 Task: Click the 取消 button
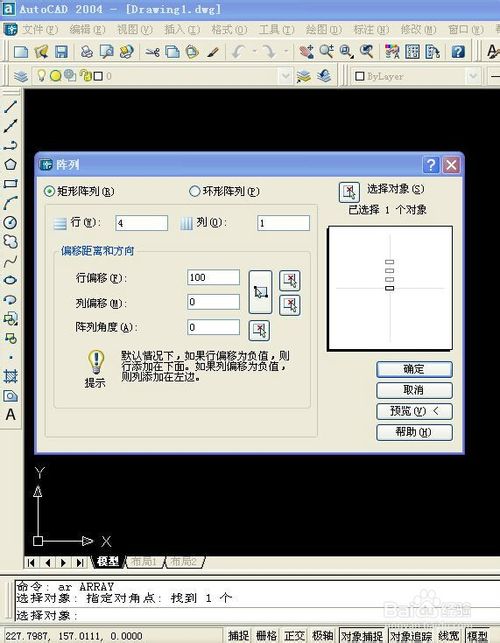pos(414,390)
